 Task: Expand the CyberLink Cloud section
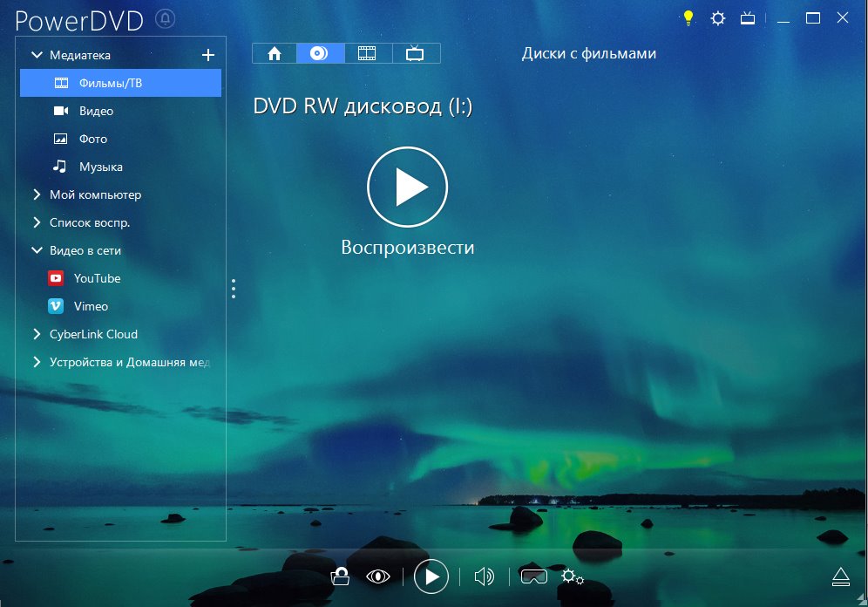(37, 334)
